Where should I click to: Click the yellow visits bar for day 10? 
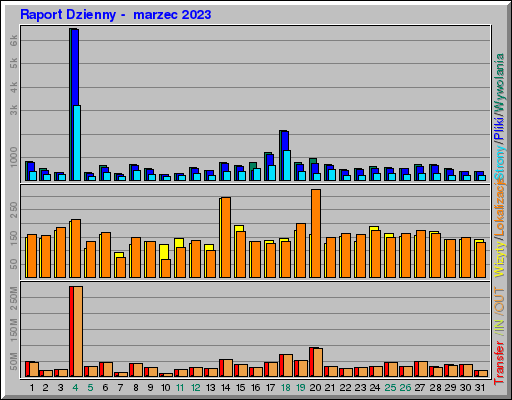(x=164, y=252)
